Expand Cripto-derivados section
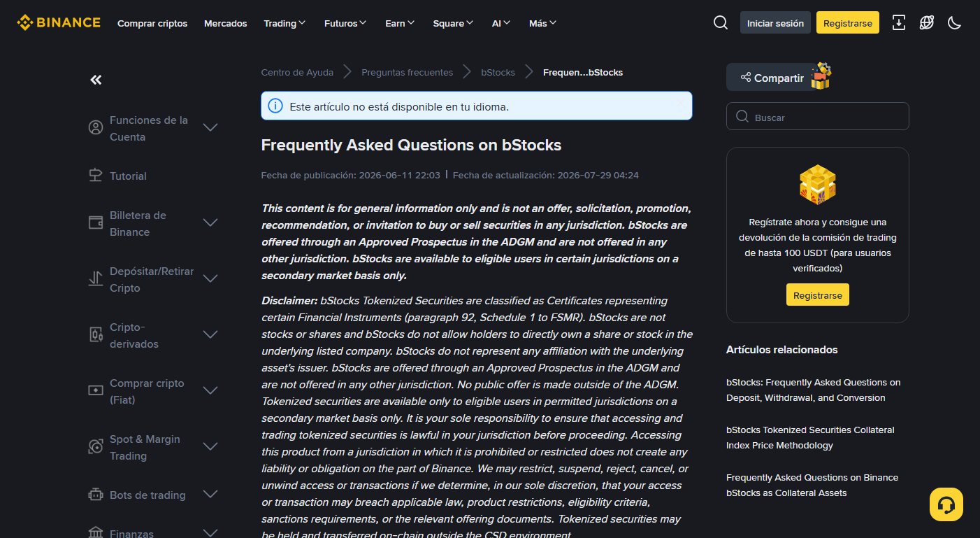980x538 pixels. pyautogui.click(x=210, y=335)
